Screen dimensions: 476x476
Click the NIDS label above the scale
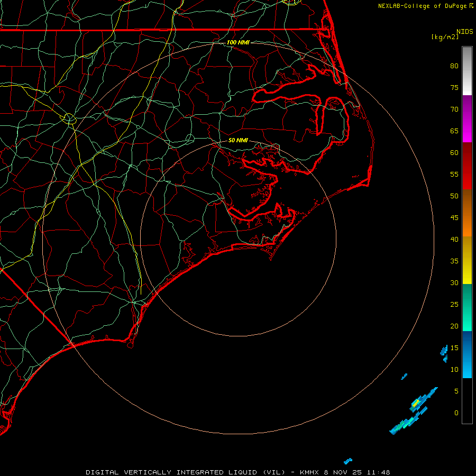point(464,32)
